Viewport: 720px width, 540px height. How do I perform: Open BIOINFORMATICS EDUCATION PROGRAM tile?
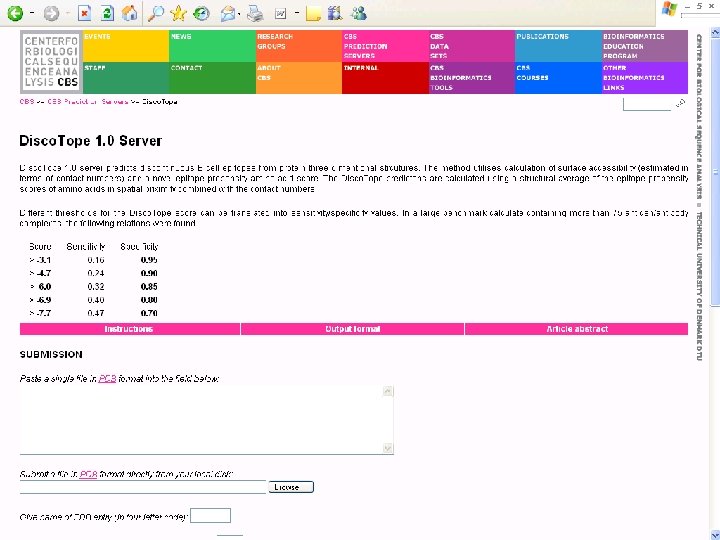coord(645,46)
